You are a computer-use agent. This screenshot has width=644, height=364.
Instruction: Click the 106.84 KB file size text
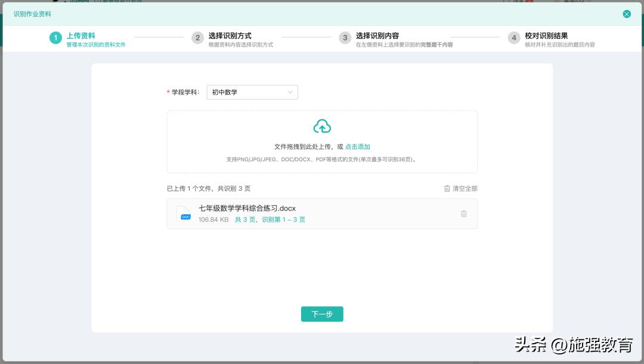(213, 220)
